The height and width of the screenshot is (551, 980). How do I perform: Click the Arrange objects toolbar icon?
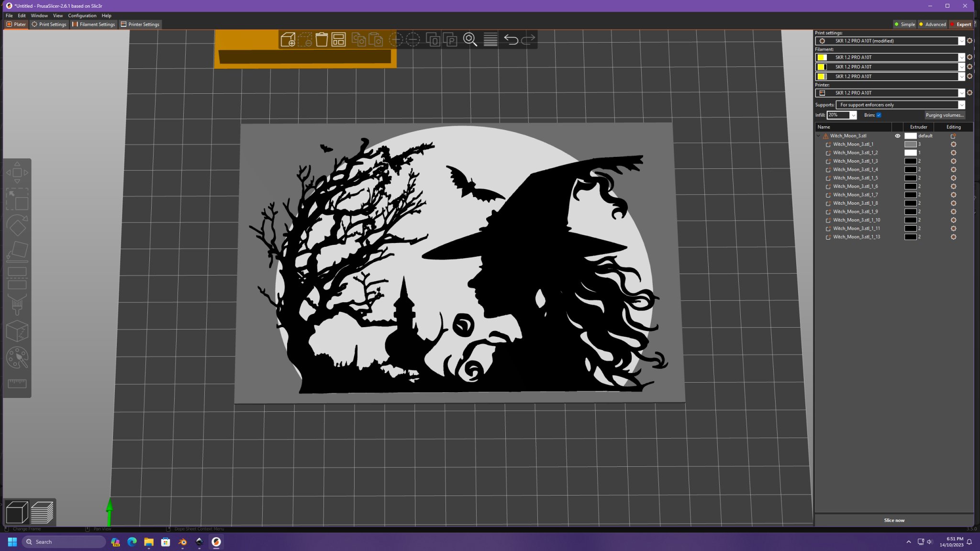point(338,40)
